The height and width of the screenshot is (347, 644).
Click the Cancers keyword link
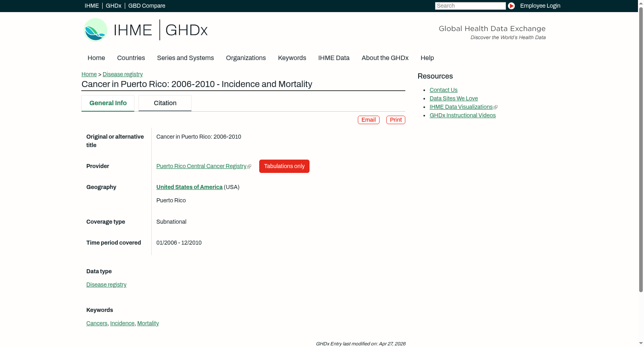coord(97,324)
